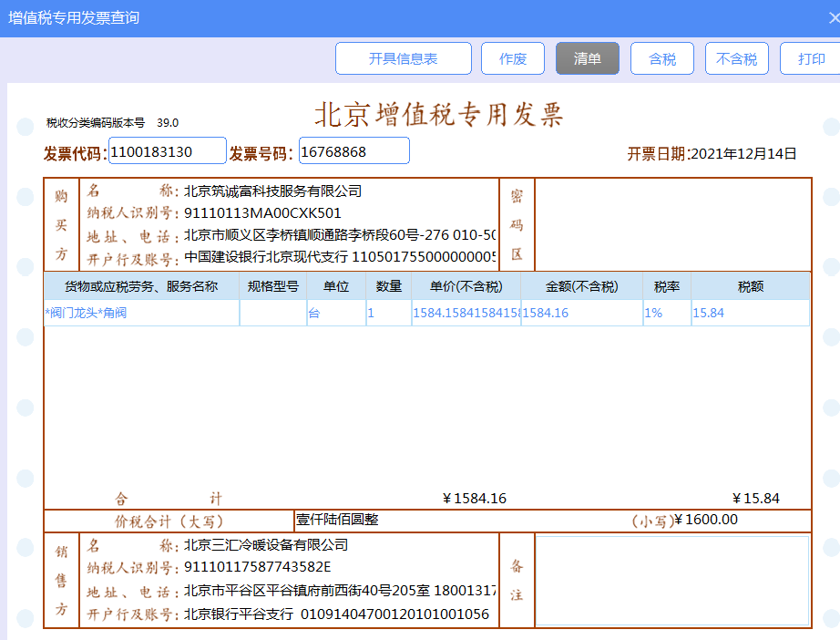Click inside the 备注 text area
The height and width of the screenshot is (640, 840).
click(671, 581)
